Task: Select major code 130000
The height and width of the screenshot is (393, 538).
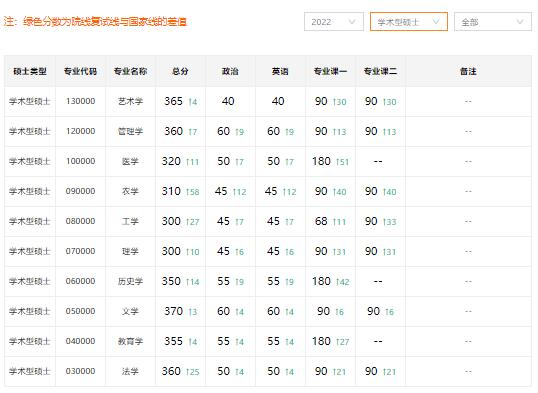Action: click(81, 101)
